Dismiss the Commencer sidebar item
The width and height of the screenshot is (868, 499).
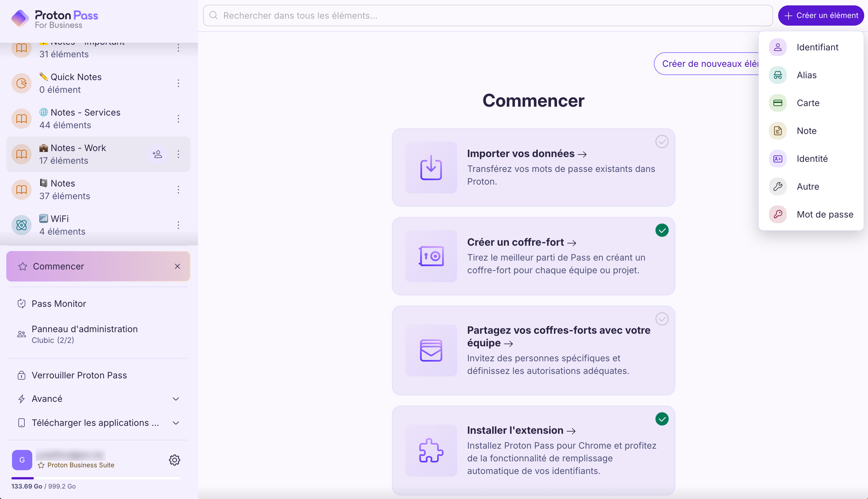[x=177, y=266]
